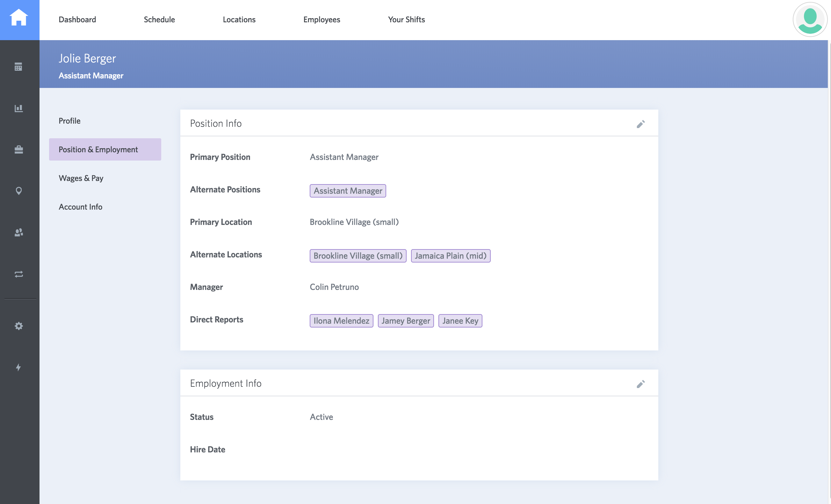Image resolution: width=831 pixels, height=504 pixels.
Task: Open the calendar grid sidebar icon
Action: click(x=18, y=67)
